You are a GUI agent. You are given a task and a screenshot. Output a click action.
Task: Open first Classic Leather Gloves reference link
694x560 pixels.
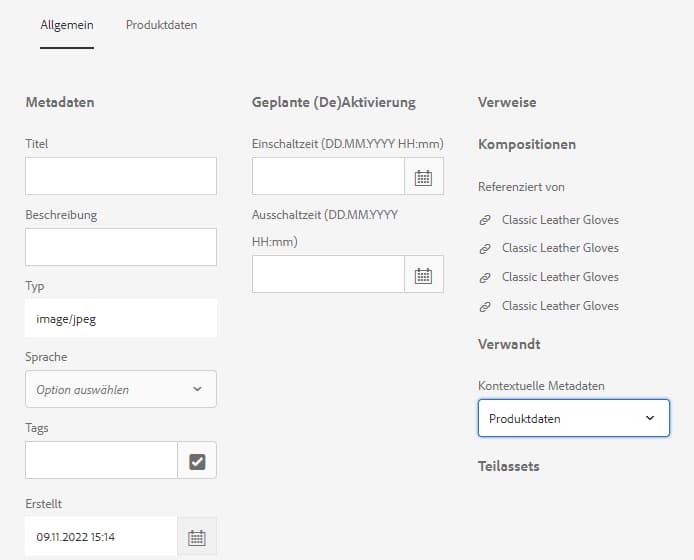tap(560, 220)
